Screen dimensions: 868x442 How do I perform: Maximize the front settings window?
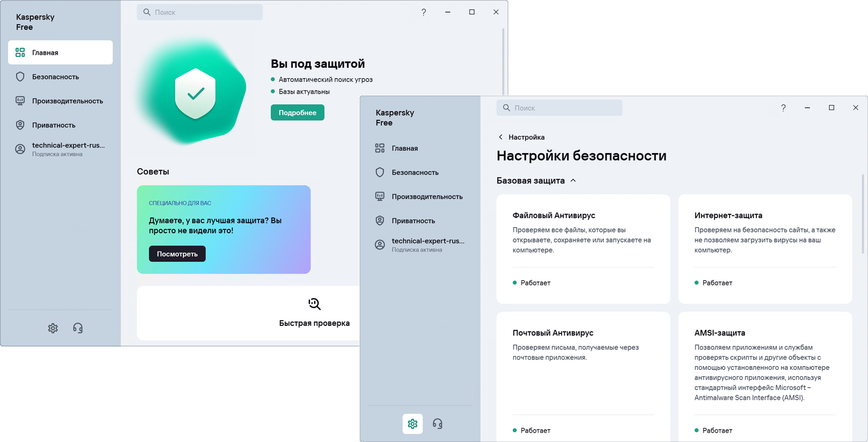point(831,108)
